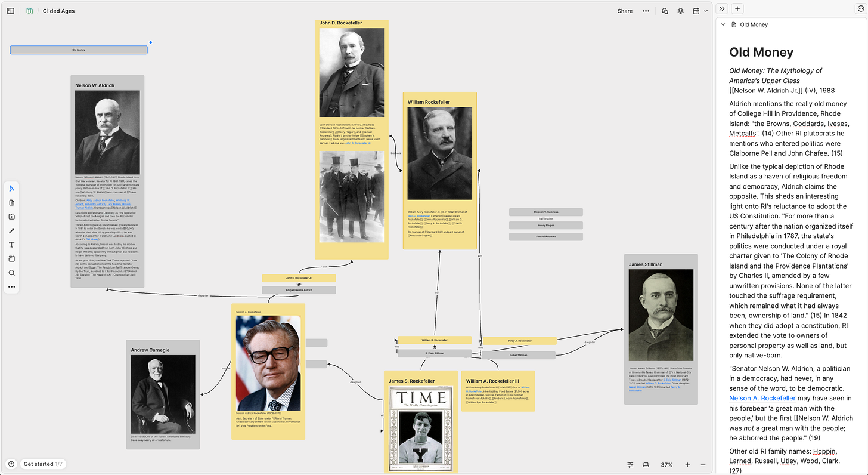Select the Percy A. Rockefeller card
Viewport: 868px width, 475px height.
pos(519,341)
